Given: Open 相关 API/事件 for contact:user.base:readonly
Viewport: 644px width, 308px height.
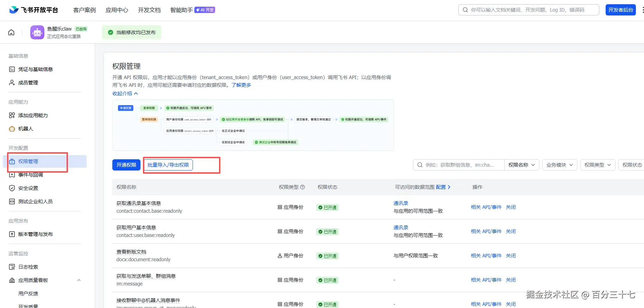Looking at the screenshot, I should click(486, 231).
